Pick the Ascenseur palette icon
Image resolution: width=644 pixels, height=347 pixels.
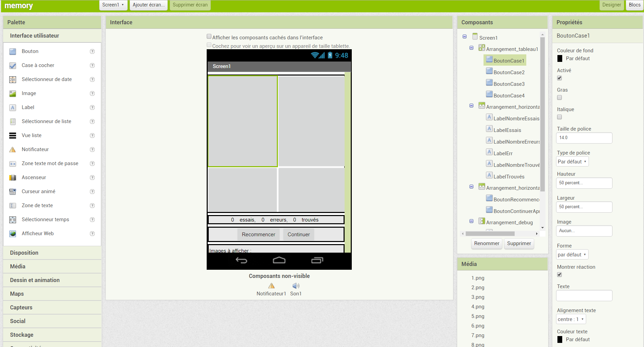tap(13, 178)
